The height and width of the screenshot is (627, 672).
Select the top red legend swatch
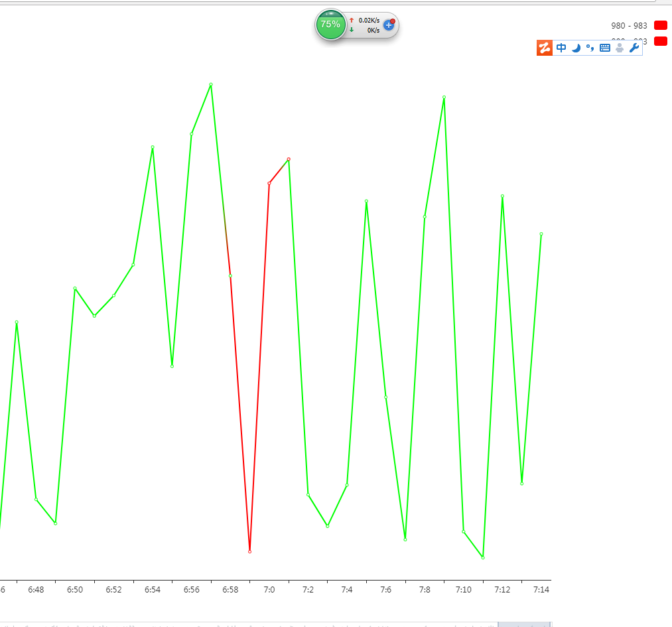(x=660, y=25)
